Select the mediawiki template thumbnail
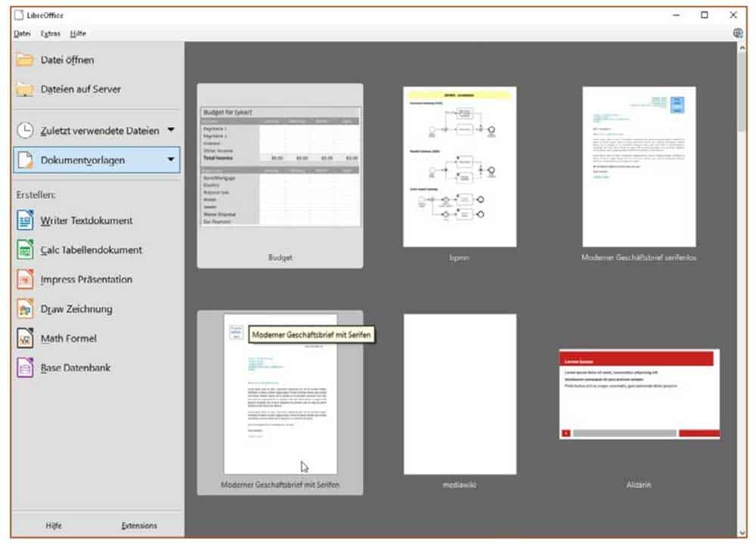 coord(460,394)
